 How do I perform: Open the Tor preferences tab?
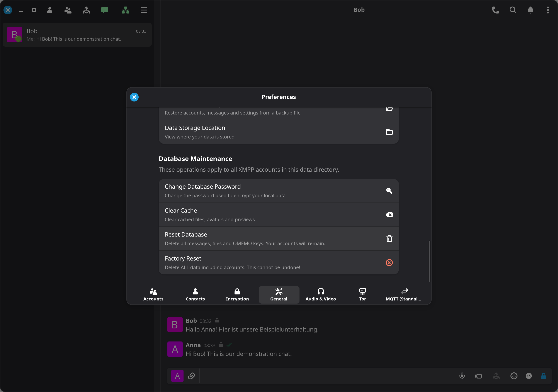362,295
